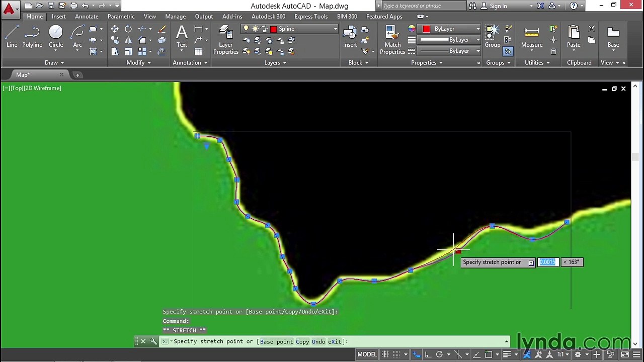
Task: Open the Manage ribbon tab
Action: (x=175, y=17)
